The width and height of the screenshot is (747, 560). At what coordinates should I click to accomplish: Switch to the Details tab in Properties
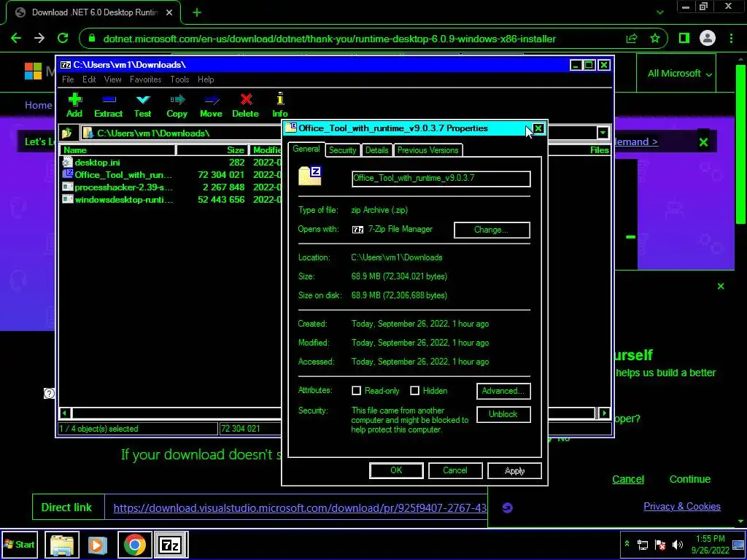pyautogui.click(x=377, y=150)
